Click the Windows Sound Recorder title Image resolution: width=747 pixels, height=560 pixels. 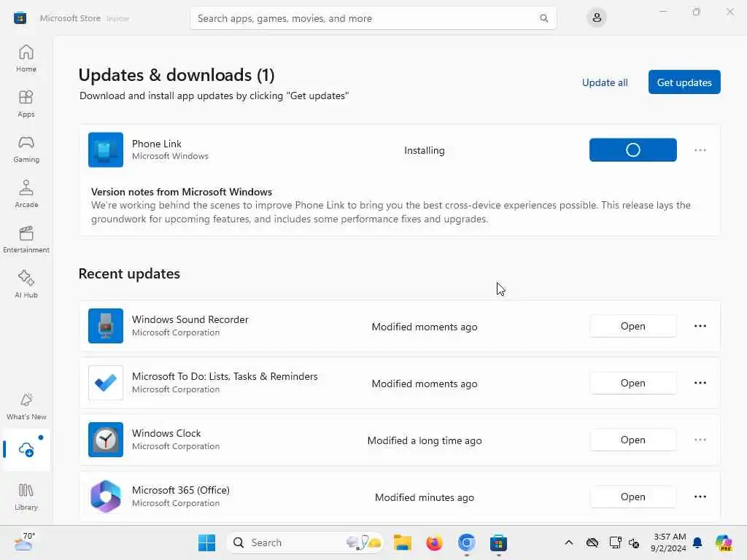click(190, 319)
